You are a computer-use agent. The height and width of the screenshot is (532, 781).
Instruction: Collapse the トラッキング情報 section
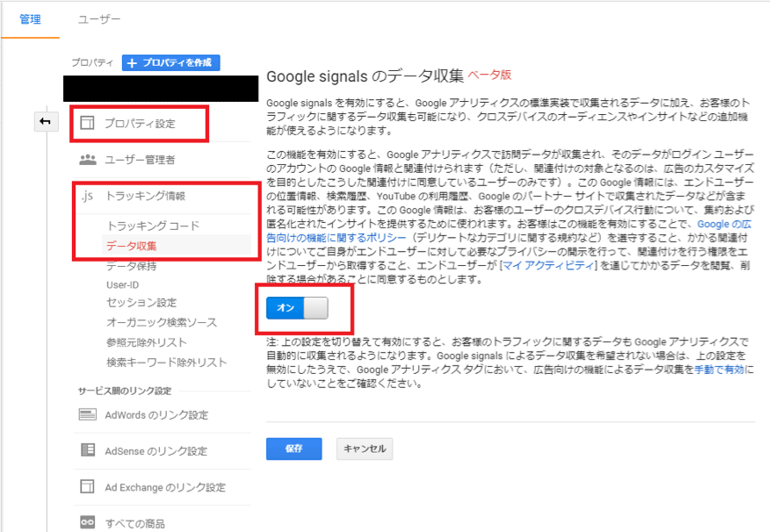coord(145,196)
